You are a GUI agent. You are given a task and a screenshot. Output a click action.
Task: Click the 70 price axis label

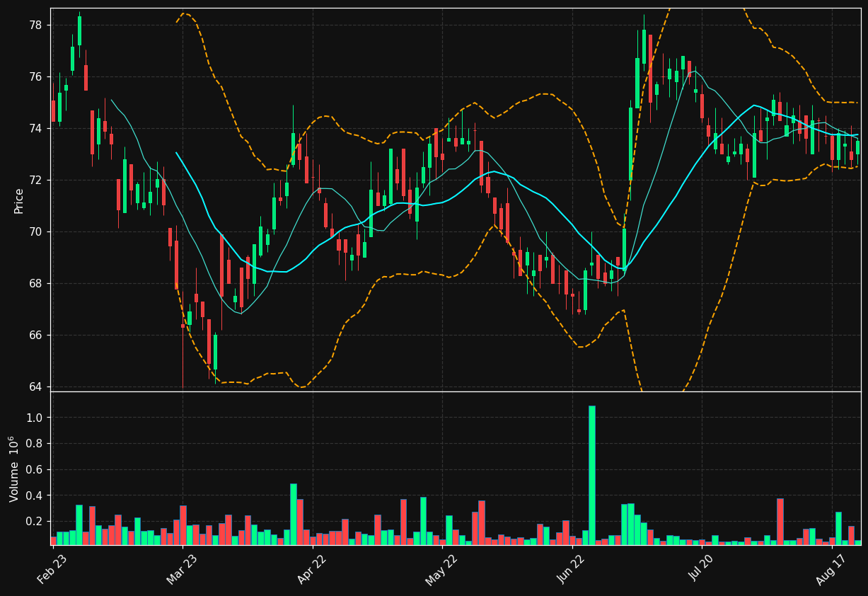tap(36, 232)
